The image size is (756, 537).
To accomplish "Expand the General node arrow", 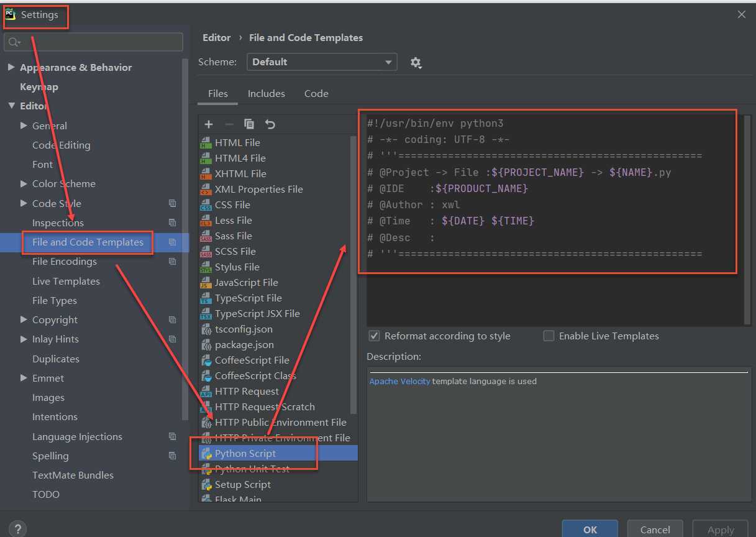I will coord(24,126).
